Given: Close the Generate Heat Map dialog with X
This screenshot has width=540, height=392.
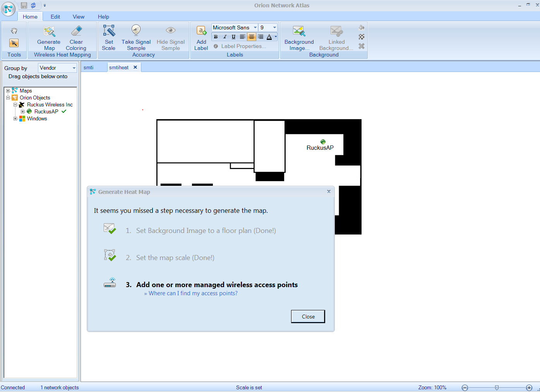Looking at the screenshot, I should (329, 192).
